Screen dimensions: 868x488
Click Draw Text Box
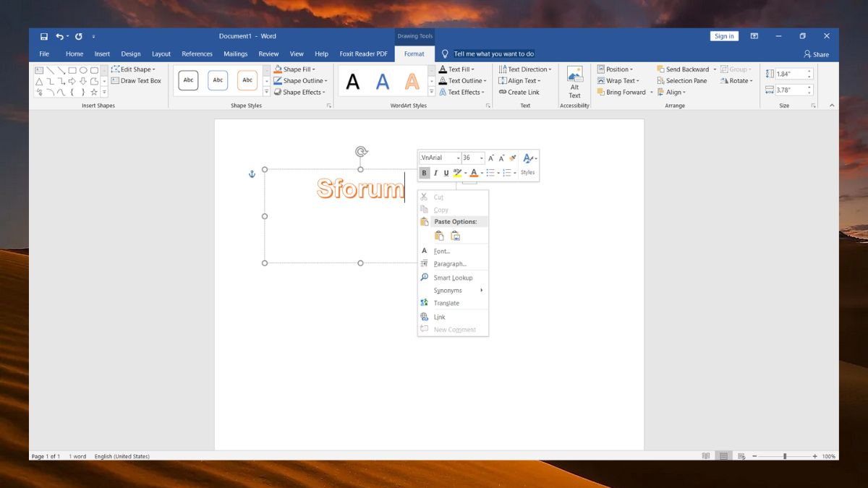[136, 81]
